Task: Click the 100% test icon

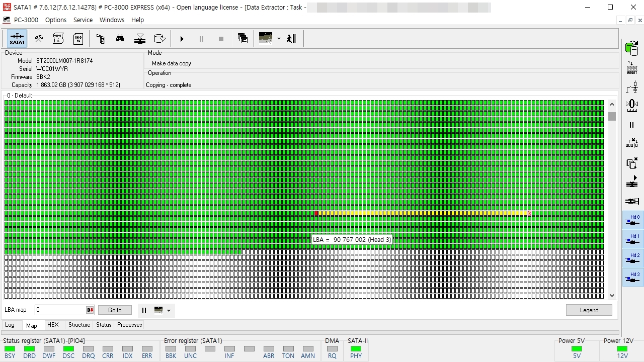Action: click(78, 39)
